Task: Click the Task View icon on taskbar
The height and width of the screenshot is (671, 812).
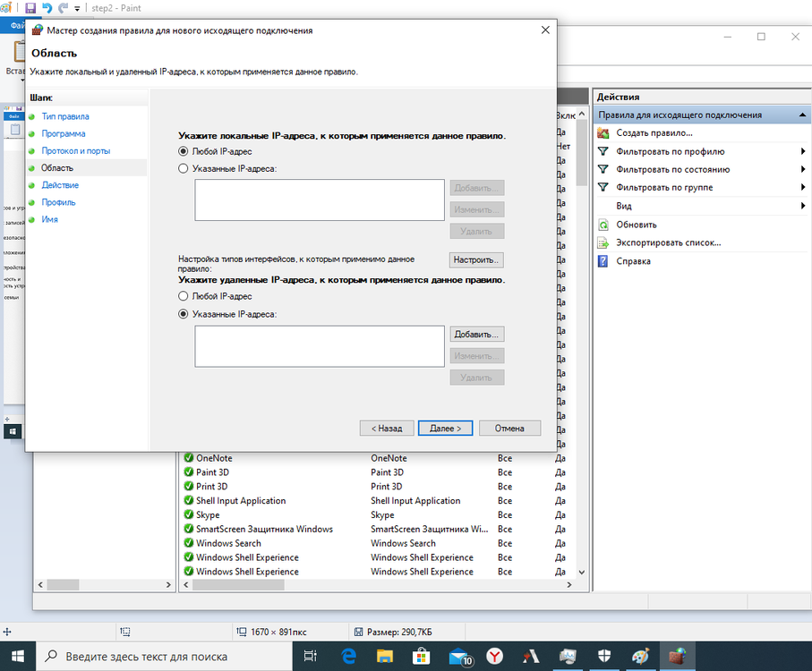Action: [x=310, y=657]
